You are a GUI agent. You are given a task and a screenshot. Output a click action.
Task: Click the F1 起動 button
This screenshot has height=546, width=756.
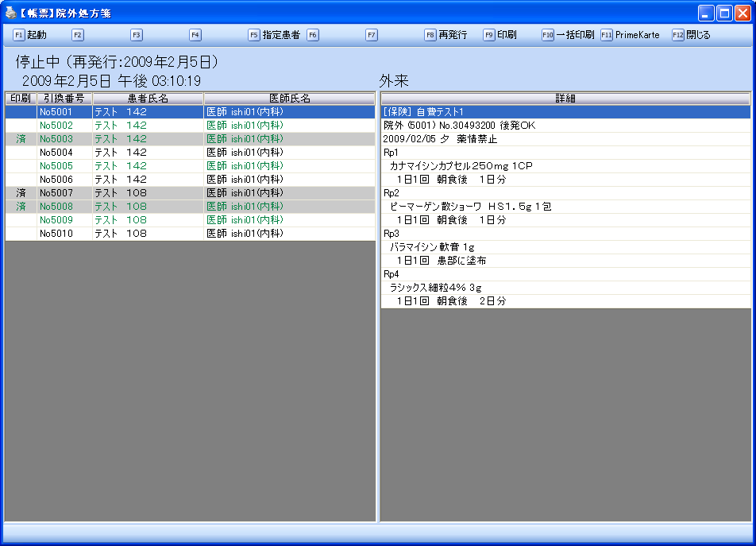30,35
